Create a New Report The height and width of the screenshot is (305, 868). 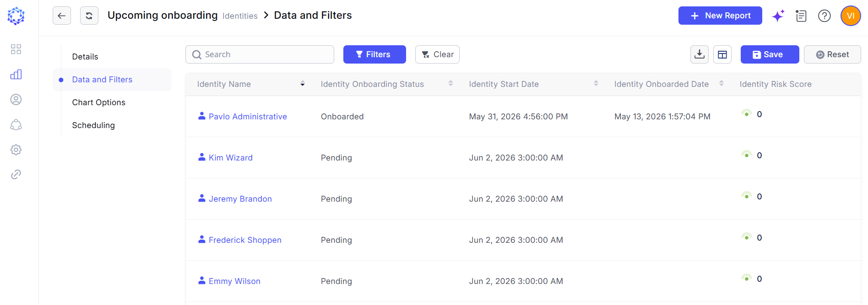[x=720, y=16]
